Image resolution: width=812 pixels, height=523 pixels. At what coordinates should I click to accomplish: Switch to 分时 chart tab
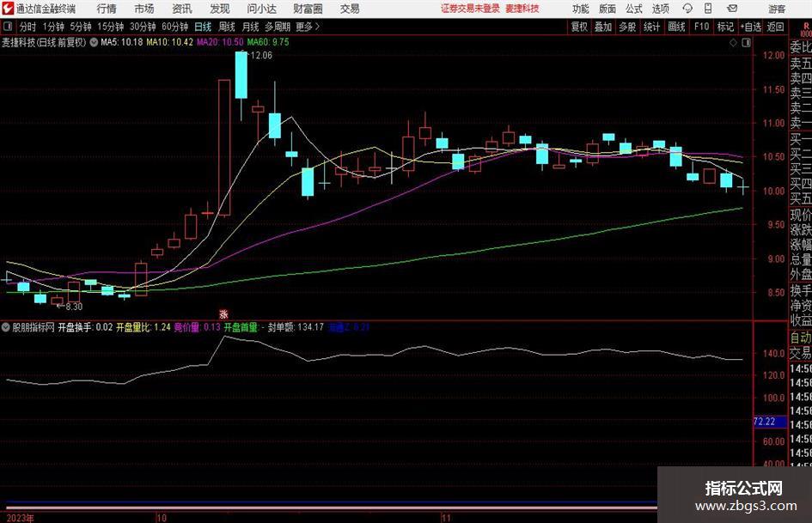point(28,27)
